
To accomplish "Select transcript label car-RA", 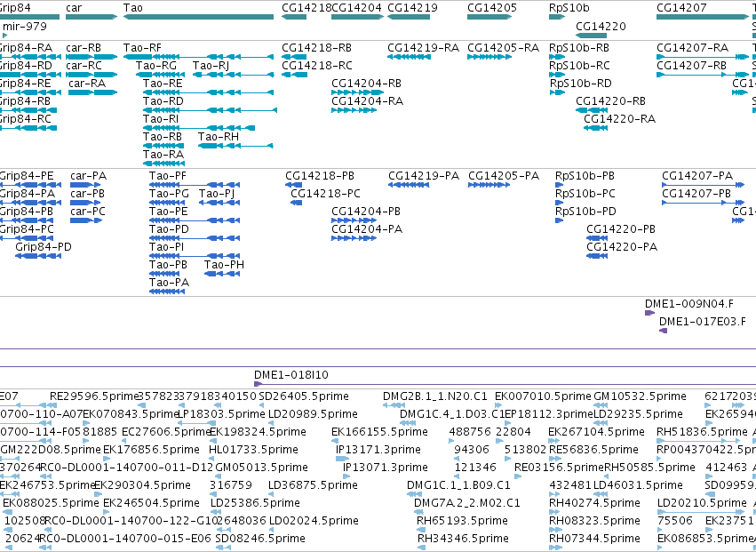I will click(x=87, y=83).
